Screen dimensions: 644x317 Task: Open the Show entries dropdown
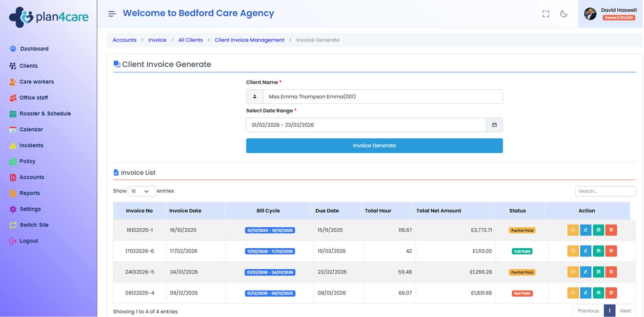(x=141, y=191)
